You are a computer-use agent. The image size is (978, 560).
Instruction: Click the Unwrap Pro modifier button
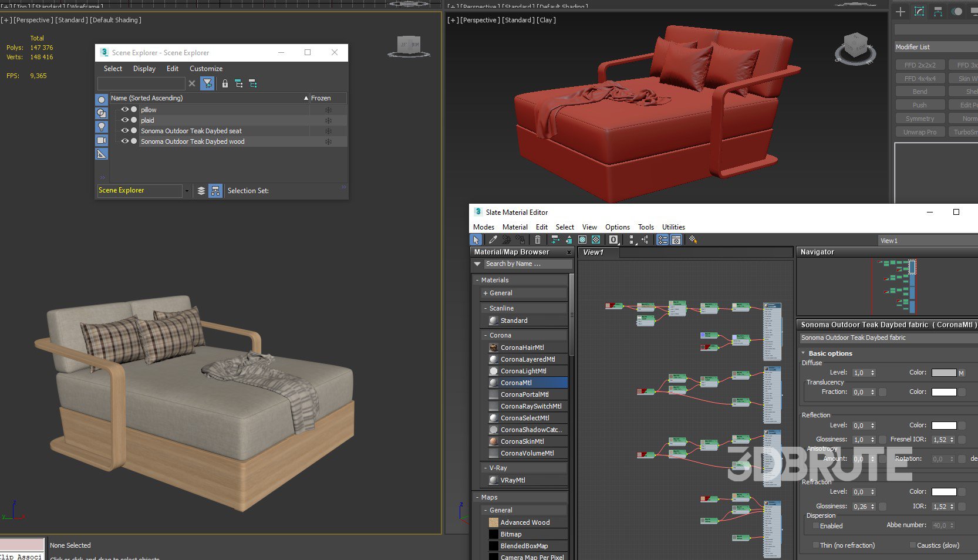(919, 132)
